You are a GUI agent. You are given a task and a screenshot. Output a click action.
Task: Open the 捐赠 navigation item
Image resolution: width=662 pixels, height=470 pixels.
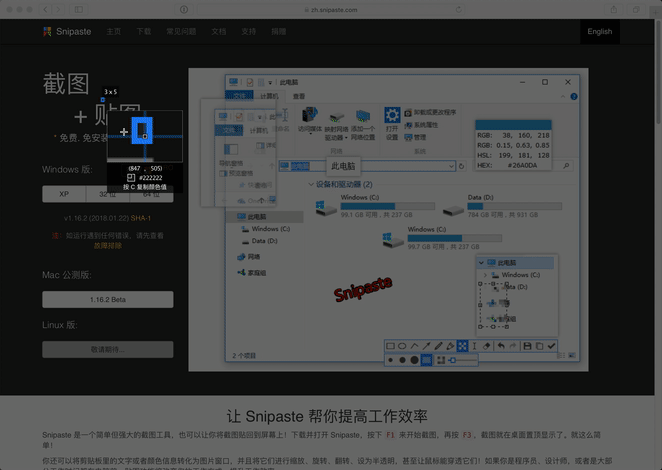tap(279, 32)
